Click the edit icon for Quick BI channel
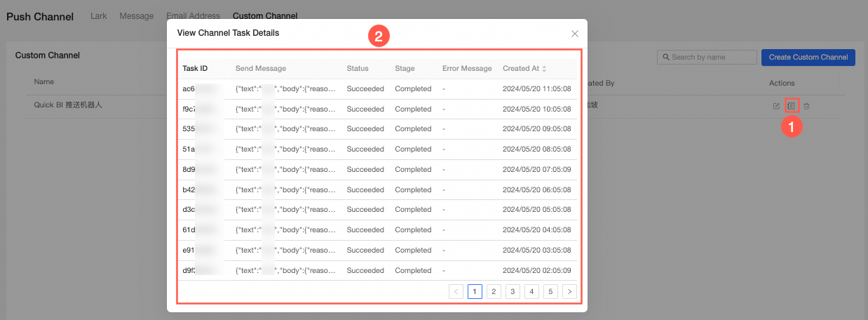This screenshot has width=868, height=320. [776, 106]
